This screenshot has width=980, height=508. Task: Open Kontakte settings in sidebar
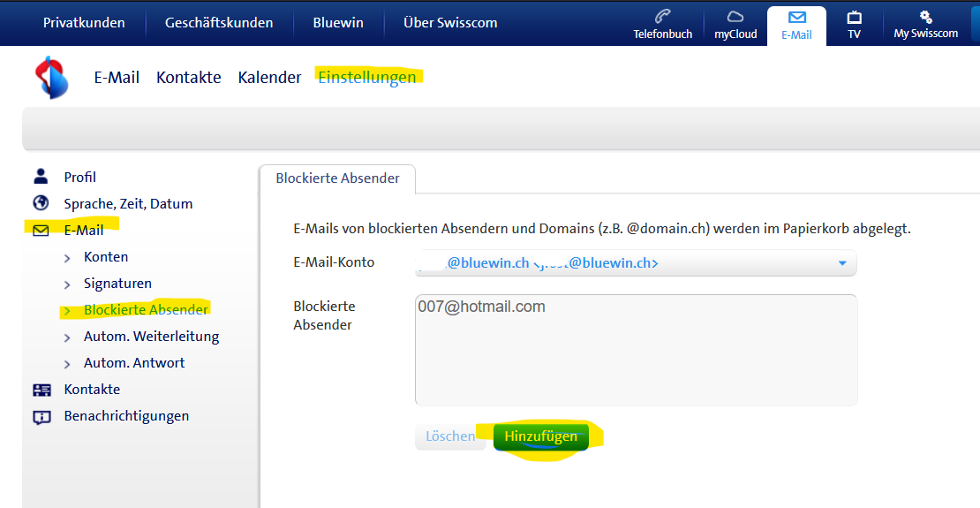[x=92, y=389]
